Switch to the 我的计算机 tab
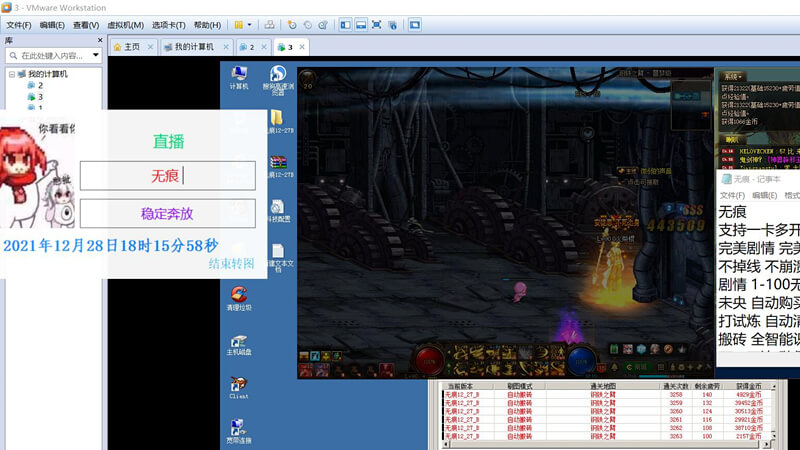Screen dimensions: 800x450 [x=194, y=47]
